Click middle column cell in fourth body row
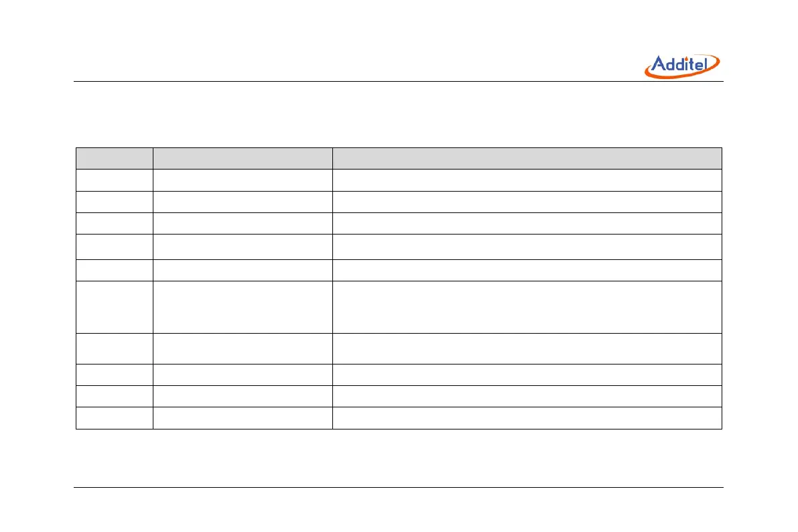The height and width of the screenshot is (532, 798). click(x=243, y=247)
